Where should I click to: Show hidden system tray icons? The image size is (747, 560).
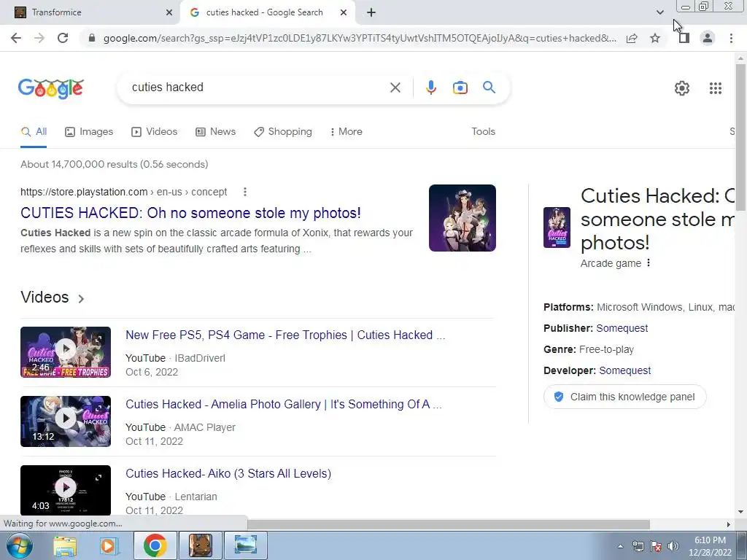(x=620, y=546)
